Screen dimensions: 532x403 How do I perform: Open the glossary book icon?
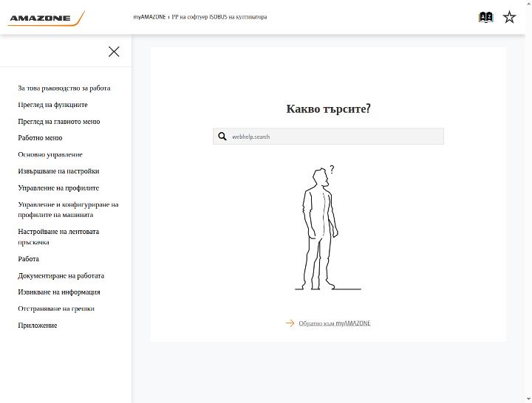tap(485, 17)
